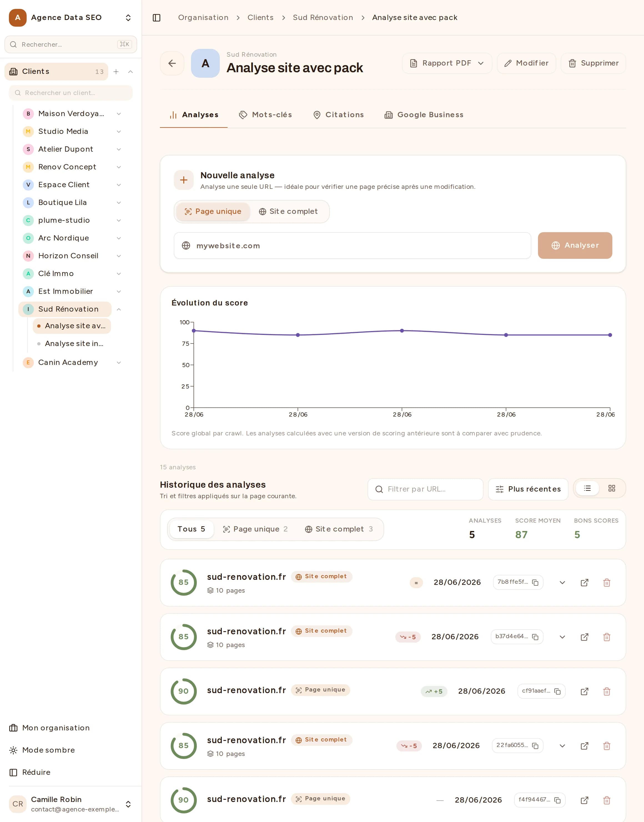Click the plus icon beside Nouvelle analyse
This screenshot has height=822, width=644.
click(183, 180)
